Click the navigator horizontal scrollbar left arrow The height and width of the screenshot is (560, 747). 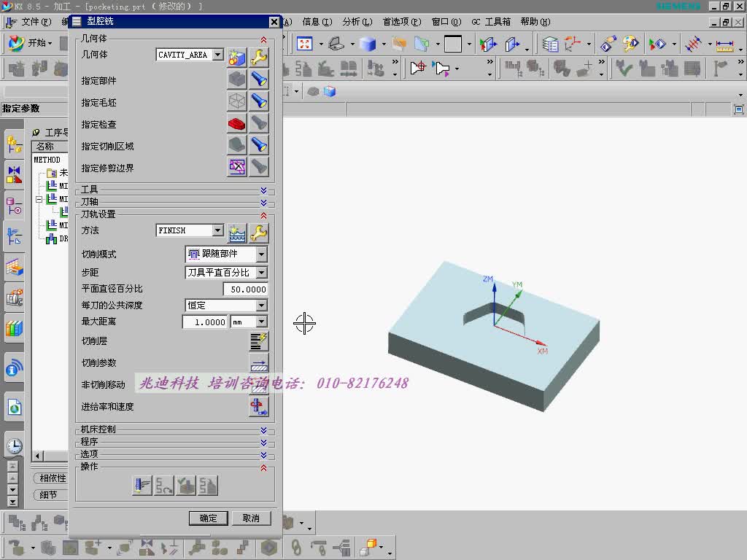(x=38, y=456)
